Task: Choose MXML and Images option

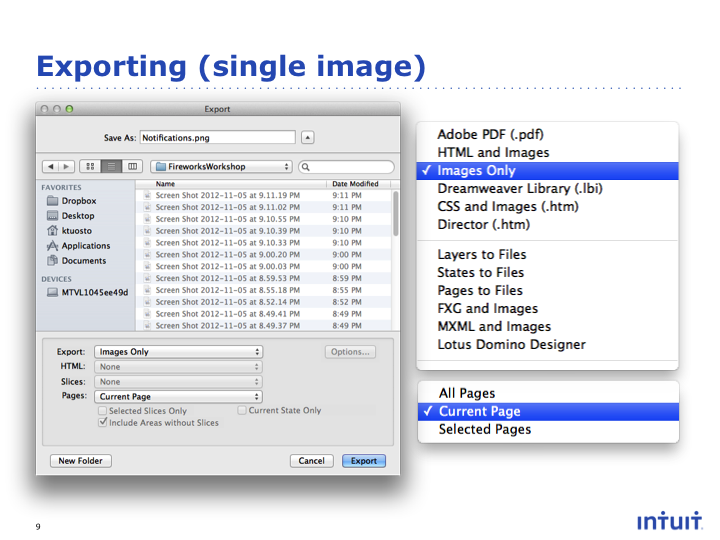Action: coord(547,326)
